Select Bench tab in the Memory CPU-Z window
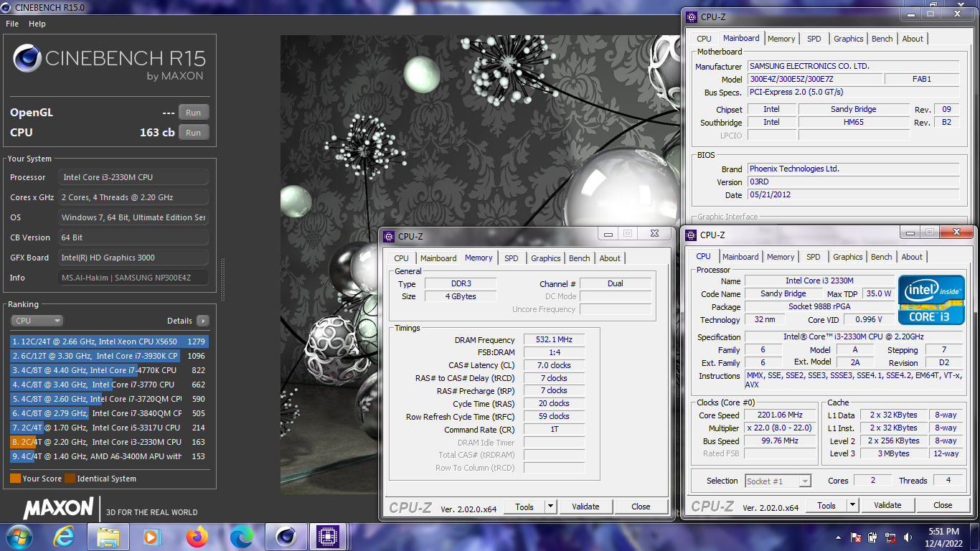The image size is (980, 551). point(580,258)
